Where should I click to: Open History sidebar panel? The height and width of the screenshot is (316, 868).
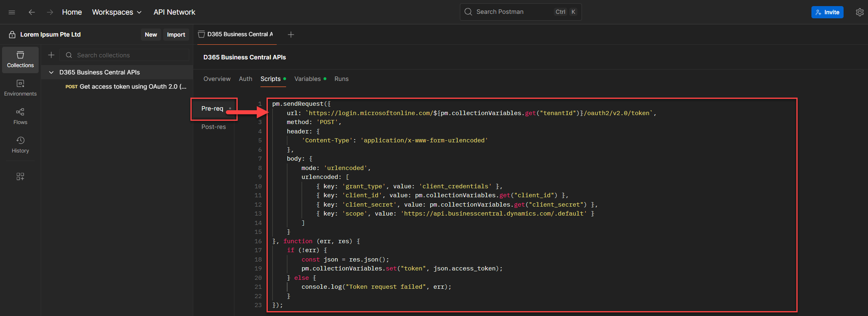click(20, 145)
